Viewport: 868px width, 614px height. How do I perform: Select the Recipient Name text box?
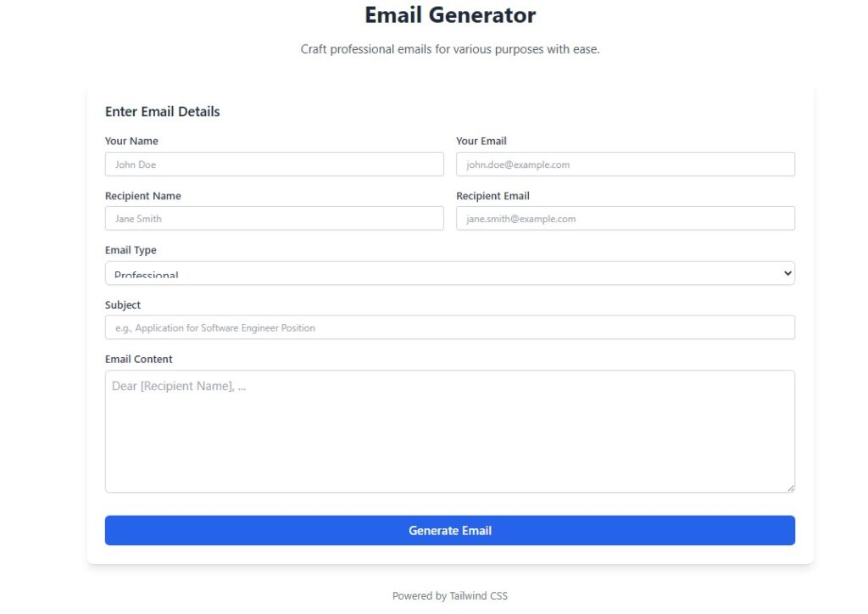(274, 218)
